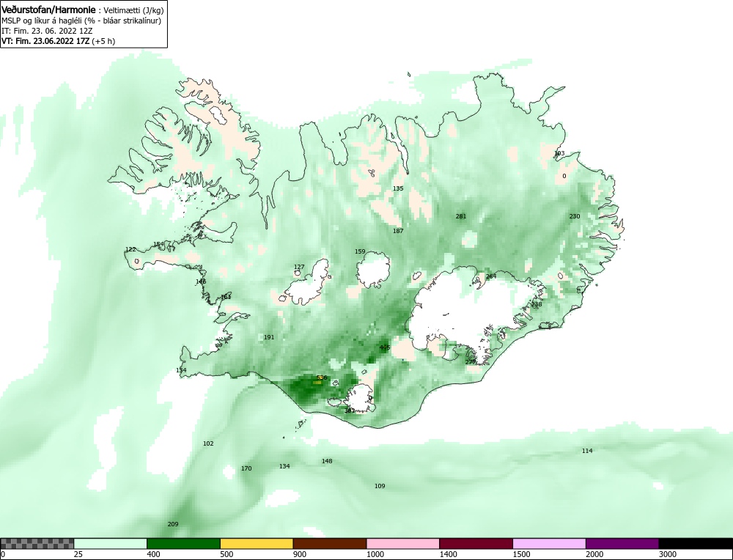The width and height of the screenshot is (733, 560).
Task: Select the brown 900–1000 legend swatch
Action: (330, 544)
